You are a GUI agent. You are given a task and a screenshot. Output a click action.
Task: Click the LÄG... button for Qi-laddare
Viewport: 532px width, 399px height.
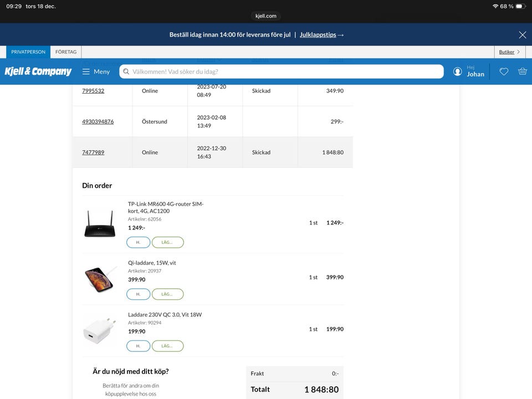point(167,294)
